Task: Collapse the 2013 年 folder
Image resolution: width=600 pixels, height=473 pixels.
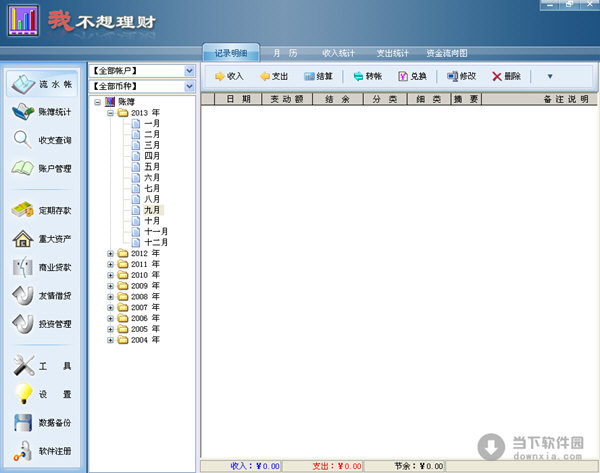Action: point(110,113)
